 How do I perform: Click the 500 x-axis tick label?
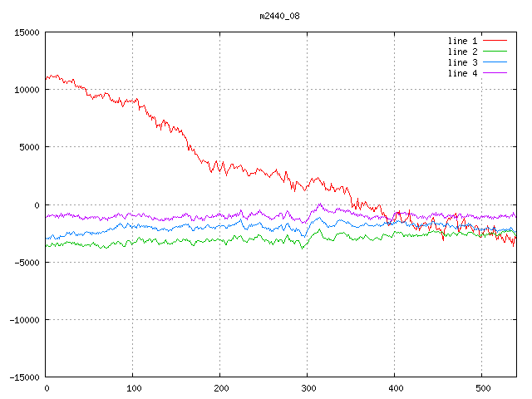[481, 388]
